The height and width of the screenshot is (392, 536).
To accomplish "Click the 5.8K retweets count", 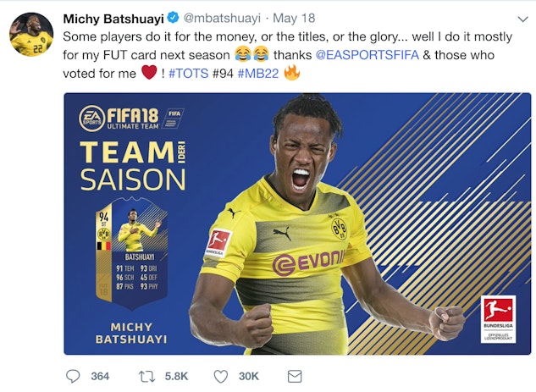I will pyautogui.click(x=175, y=376).
